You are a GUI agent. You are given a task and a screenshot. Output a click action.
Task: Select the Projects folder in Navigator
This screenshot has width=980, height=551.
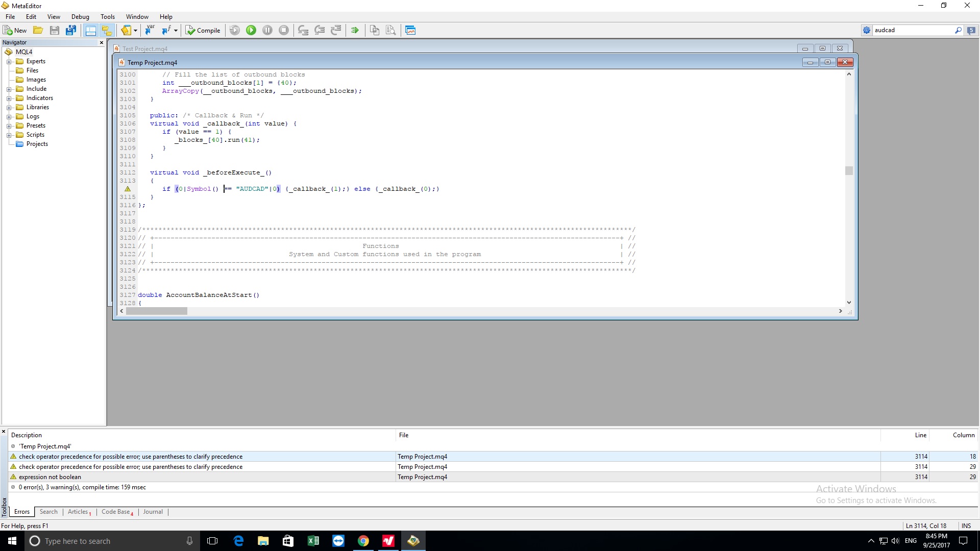pyautogui.click(x=37, y=144)
